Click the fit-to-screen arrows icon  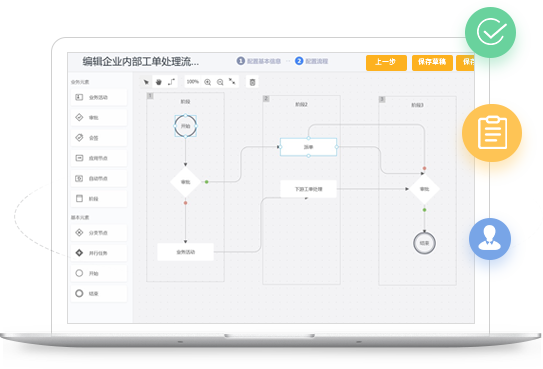point(232,82)
